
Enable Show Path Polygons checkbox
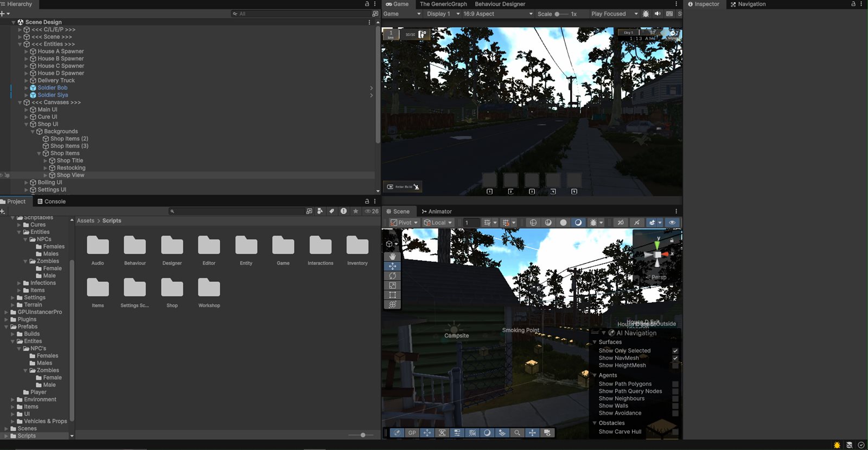[675, 384]
